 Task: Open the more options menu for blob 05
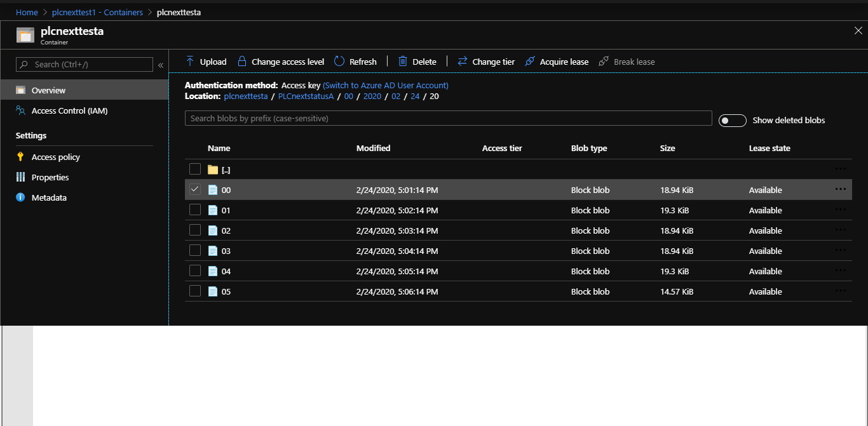(x=841, y=291)
